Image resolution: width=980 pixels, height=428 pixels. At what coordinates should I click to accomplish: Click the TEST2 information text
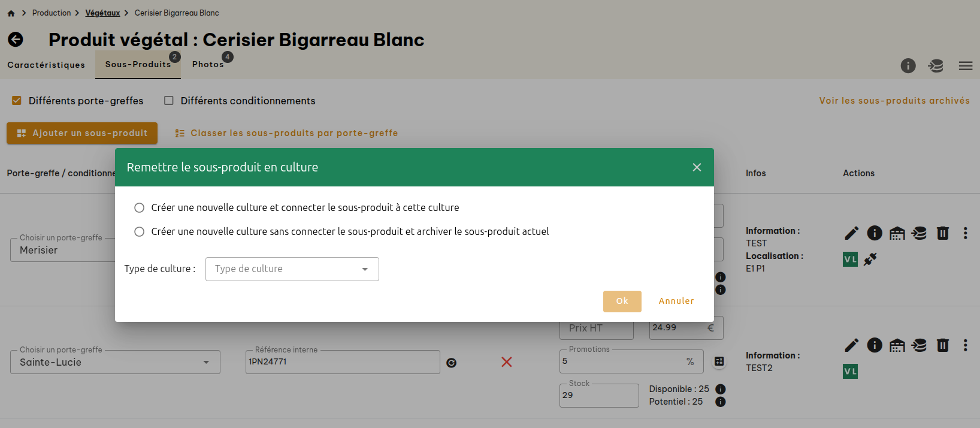pyautogui.click(x=759, y=368)
